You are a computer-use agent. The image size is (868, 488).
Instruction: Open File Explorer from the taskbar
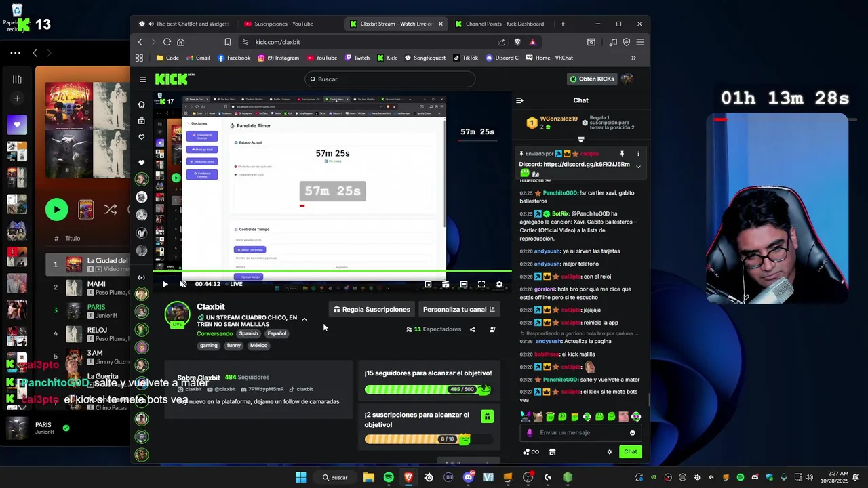click(x=369, y=478)
